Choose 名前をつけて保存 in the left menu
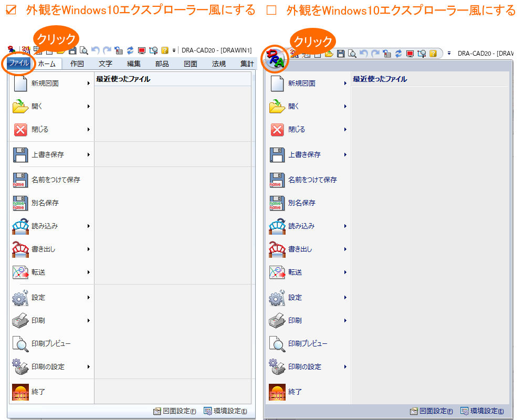 [55, 180]
